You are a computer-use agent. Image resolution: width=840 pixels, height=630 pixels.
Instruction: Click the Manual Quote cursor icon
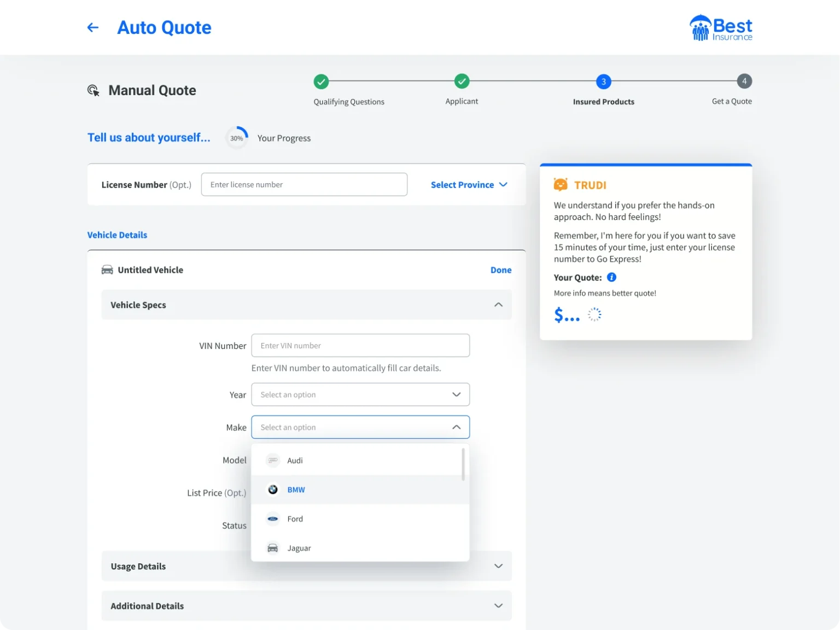click(94, 90)
